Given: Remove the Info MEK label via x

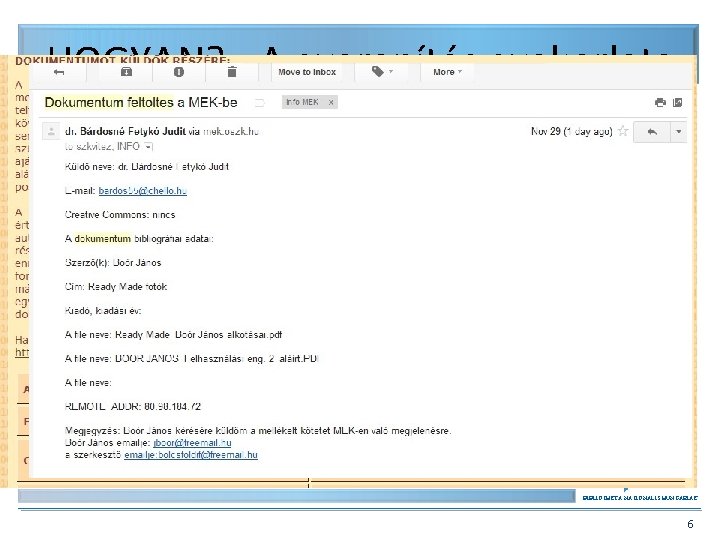Looking at the screenshot, I should click(x=331, y=102).
